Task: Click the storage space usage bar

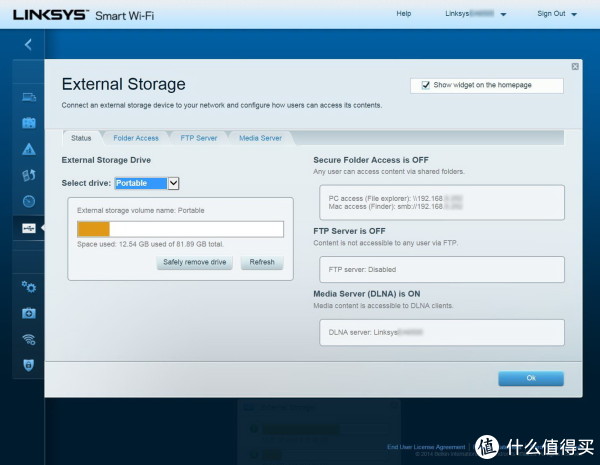Action: point(180,229)
